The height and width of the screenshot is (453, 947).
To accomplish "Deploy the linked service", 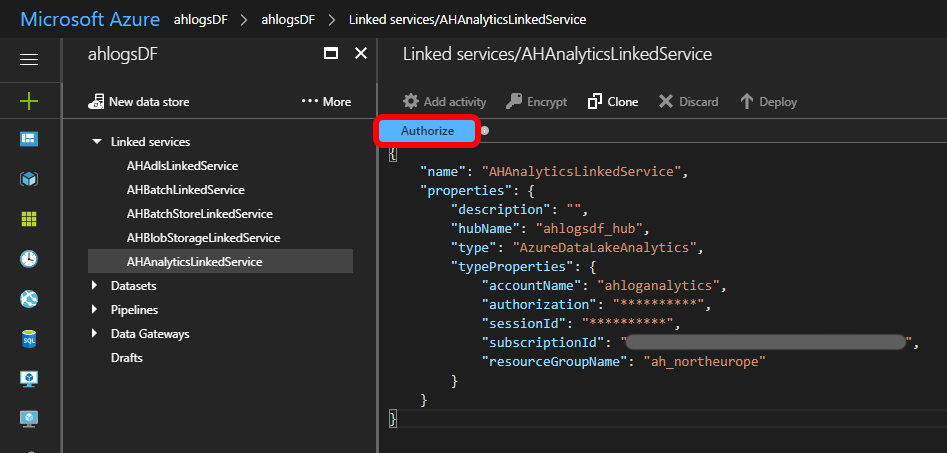I will click(768, 101).
